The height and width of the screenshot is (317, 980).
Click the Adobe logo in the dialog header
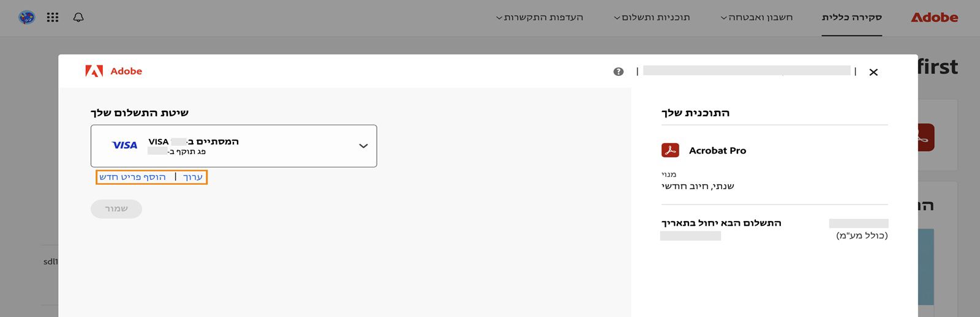[x=114, y=72]
